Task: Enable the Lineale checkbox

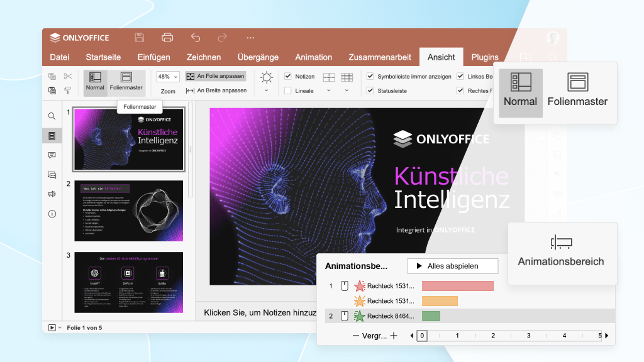Action: point(288,90)
